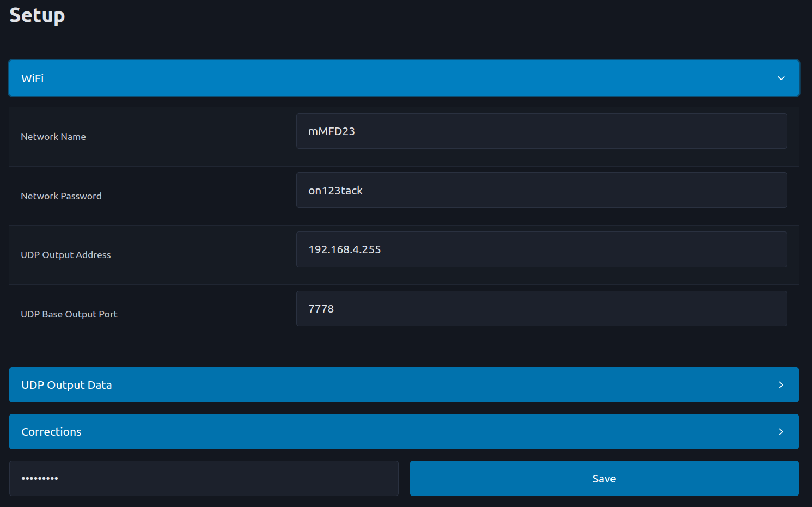Click the Network Password label
Image resolution: width=812 pixels, height=507 pixels.
61,196
